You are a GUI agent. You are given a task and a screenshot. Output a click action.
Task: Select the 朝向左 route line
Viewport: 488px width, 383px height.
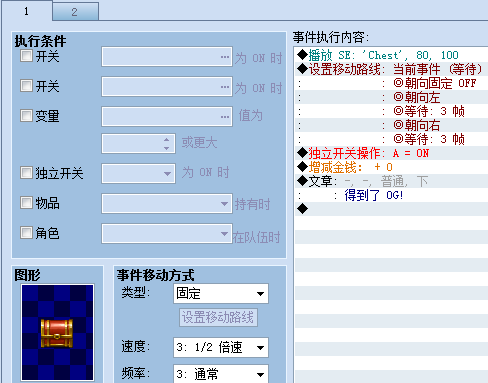(x=391, y=97)
